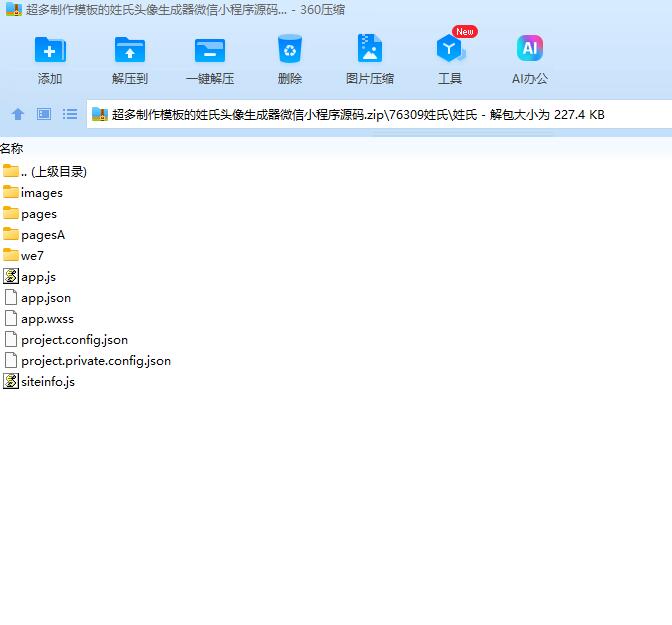Viewport: 672px width, 625px height.
Task: Select the pagesA folder
Action: [33, 234]
